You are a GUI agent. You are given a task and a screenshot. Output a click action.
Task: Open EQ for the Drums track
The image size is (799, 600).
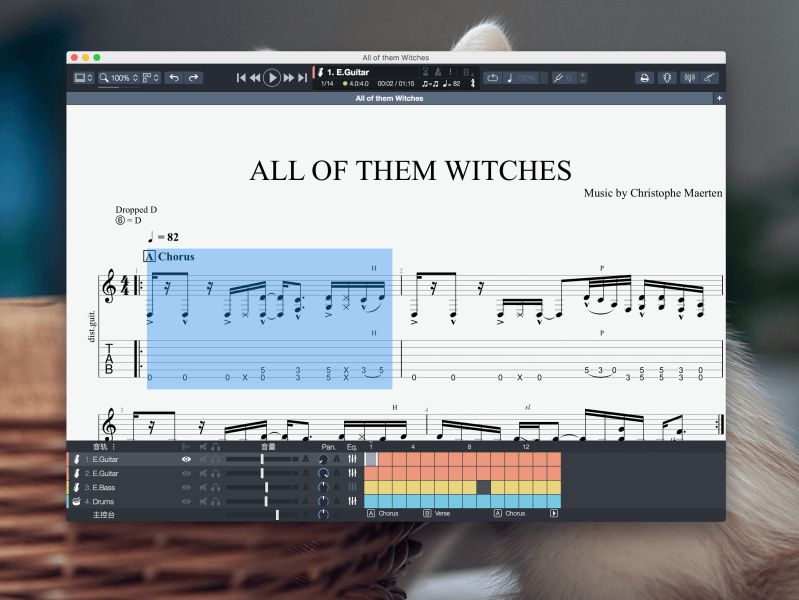pyautogui.click(x=352, y=501)
